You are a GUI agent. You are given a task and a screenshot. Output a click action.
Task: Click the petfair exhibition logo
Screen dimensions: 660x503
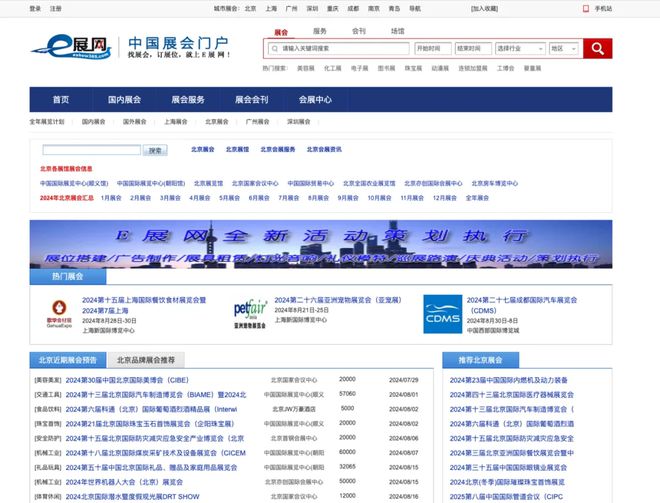pos(250,314)
